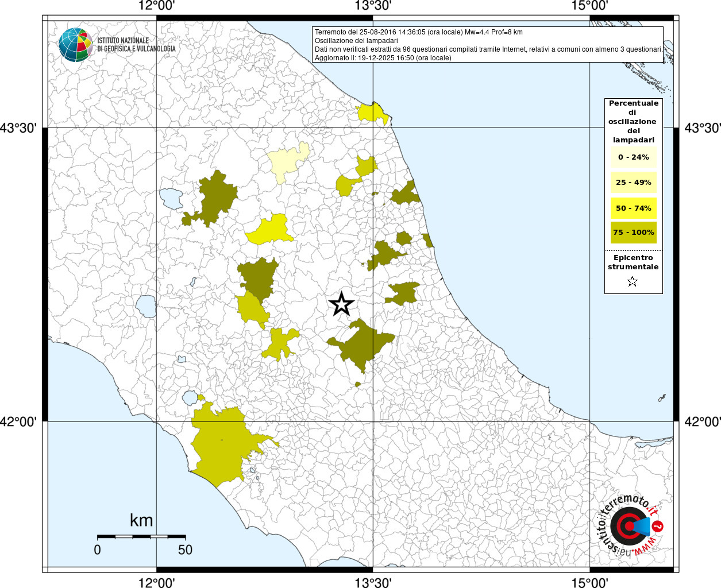The image size is (721, 588).
Task: Click the black-and-white km scale bar
Action: pos(141,536)
